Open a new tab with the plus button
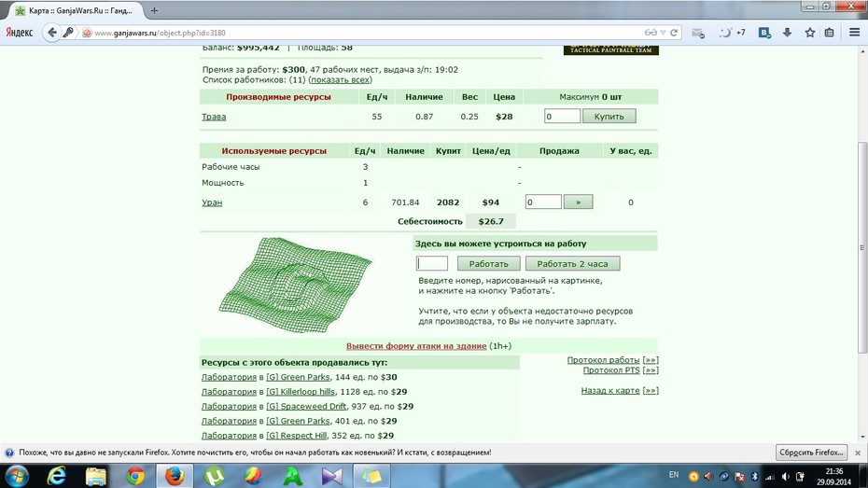The width and height of the screenshot is (868, 488). [154, 10]
